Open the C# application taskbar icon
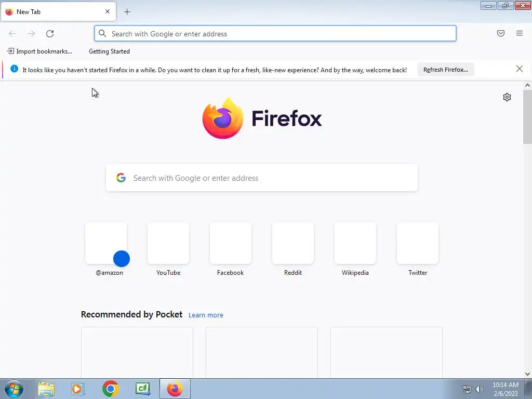Image resolution: width=532 pixels, height=399 pixels. click(142, 389)
